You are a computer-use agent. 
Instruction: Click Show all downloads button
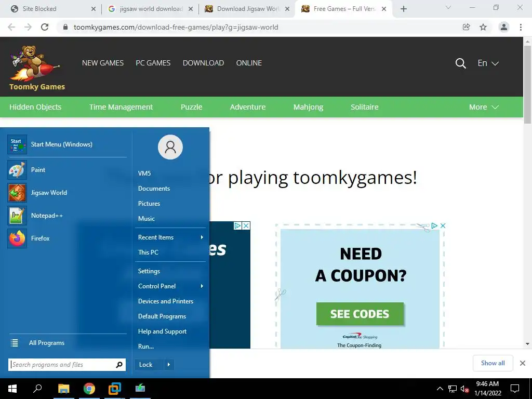[493, 363]
